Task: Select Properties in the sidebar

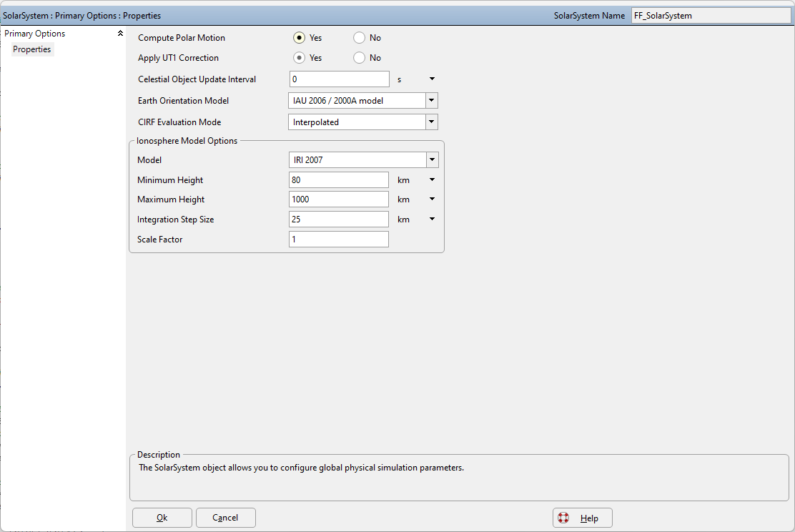Action: tap(32, 49)
